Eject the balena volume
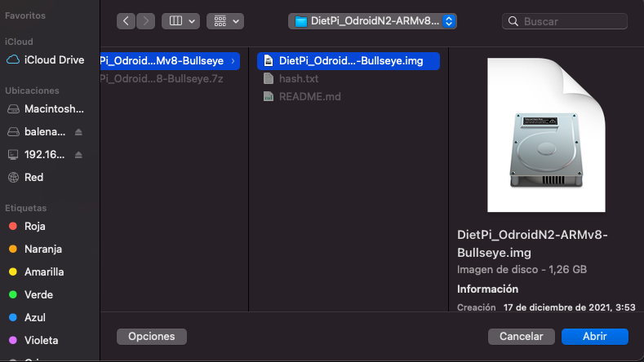The image size is (644, 362). [79, 131]
